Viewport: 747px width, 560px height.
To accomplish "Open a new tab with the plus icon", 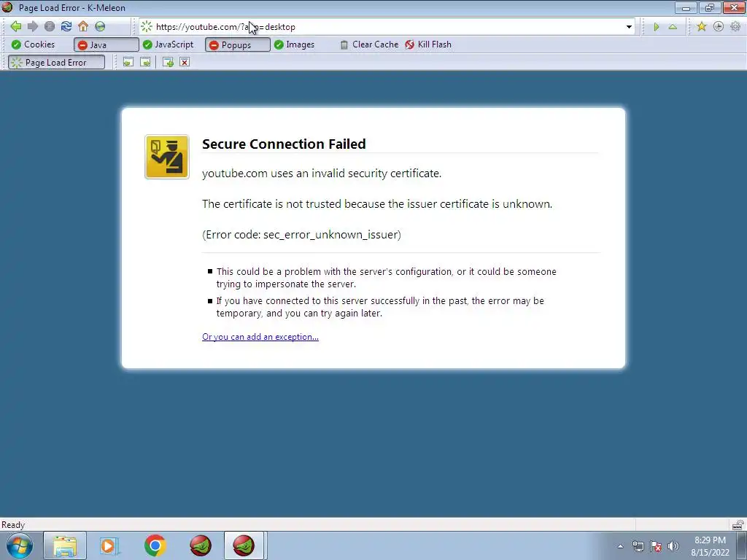I will click(168, 62).
